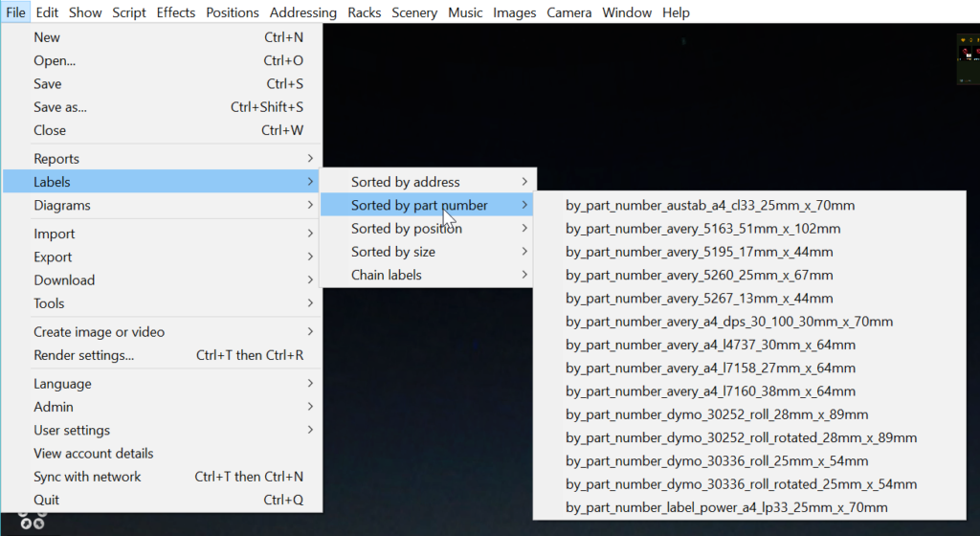
Task: Choose avery_5163_51mm_x_102mm label format
Action: 702,229
